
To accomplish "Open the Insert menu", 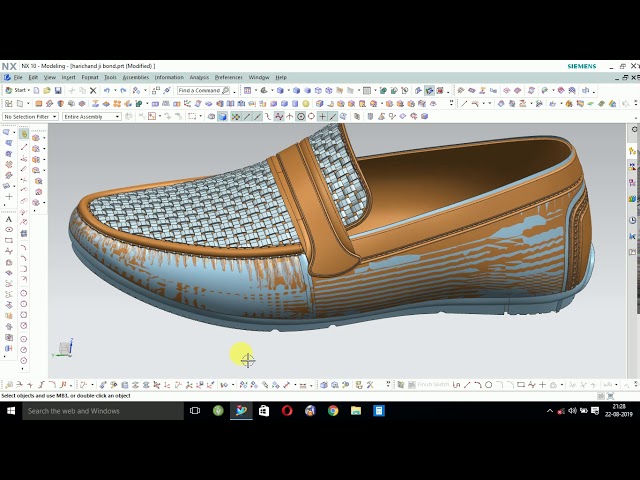I will [x=69, y=78].
